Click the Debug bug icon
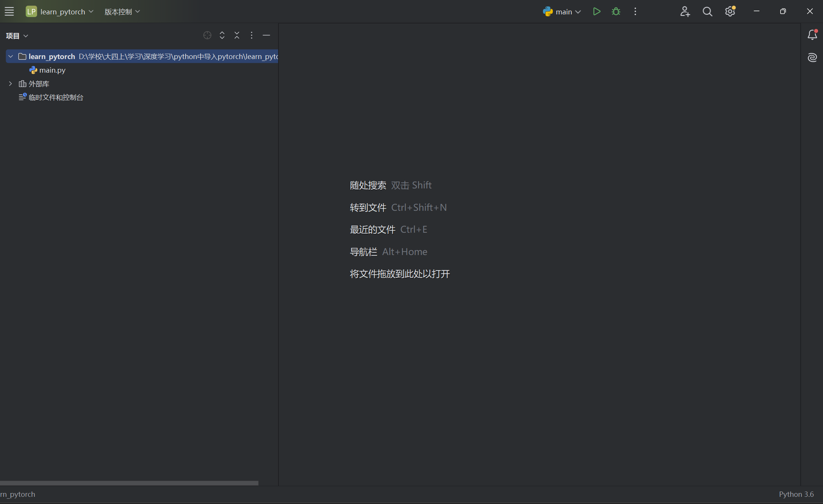 (x=616, y=12)
